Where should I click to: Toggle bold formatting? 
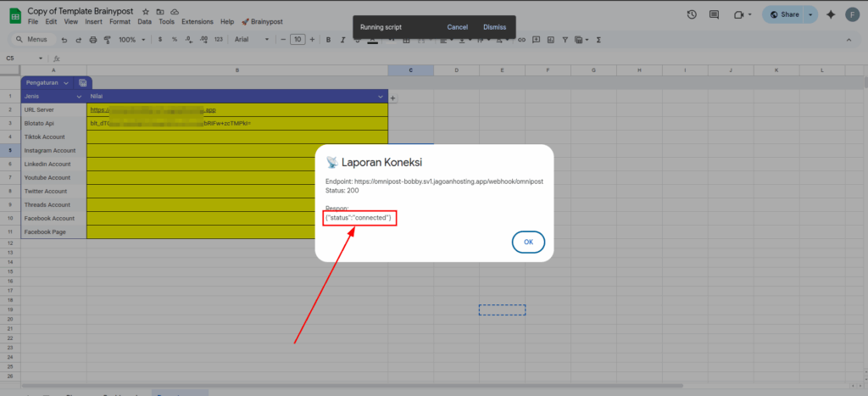pyautogui.click(x=328, y=40)
